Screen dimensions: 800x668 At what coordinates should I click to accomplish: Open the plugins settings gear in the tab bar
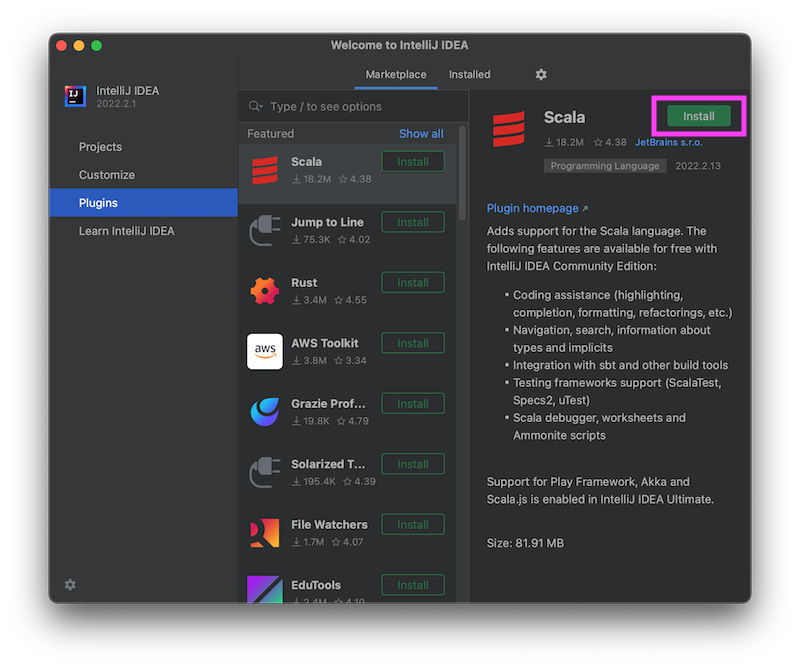541,75
